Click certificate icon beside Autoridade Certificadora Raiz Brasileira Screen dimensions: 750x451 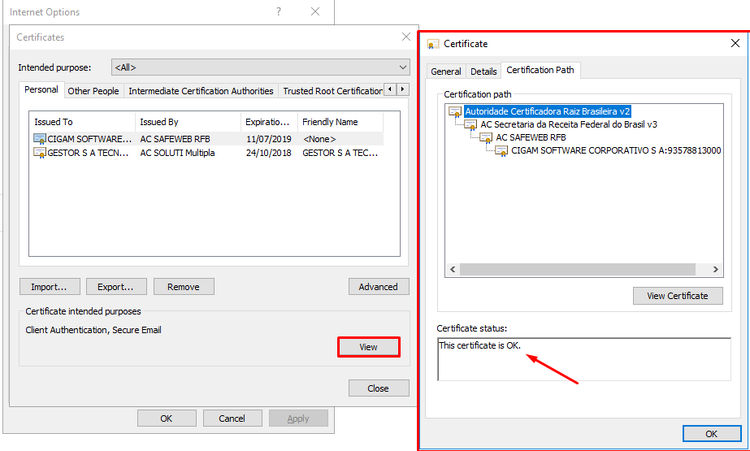(x=455, y=111)
